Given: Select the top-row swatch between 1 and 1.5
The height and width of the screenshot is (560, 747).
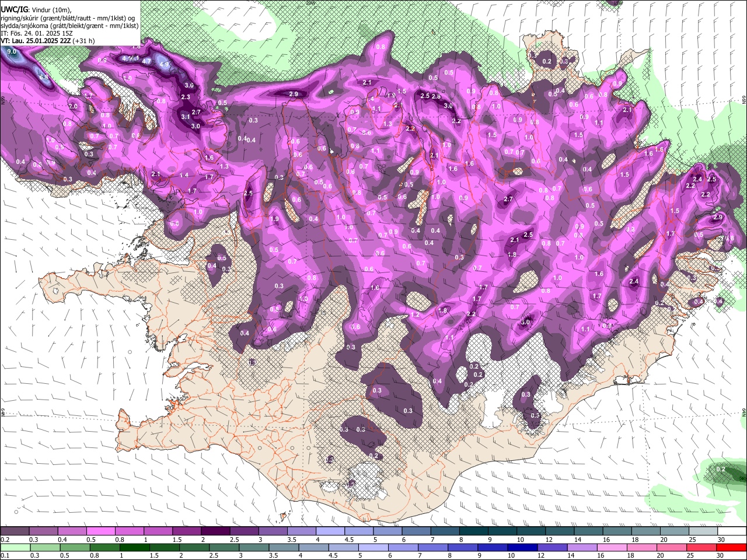Looking at the screenshot, I should tap(158, 531).
